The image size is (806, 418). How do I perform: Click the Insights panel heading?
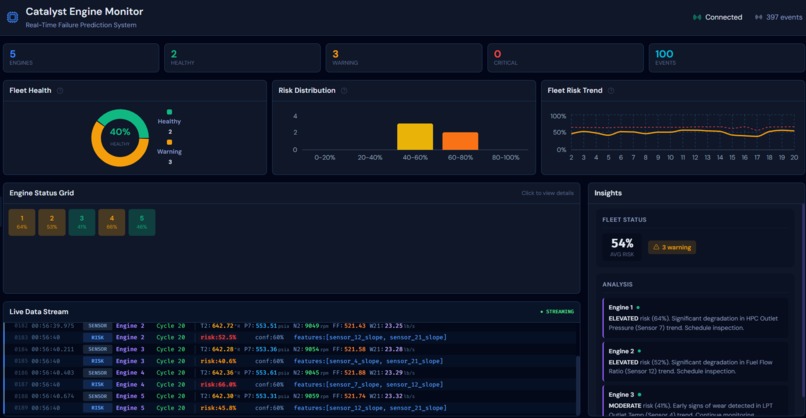(608, 193)
